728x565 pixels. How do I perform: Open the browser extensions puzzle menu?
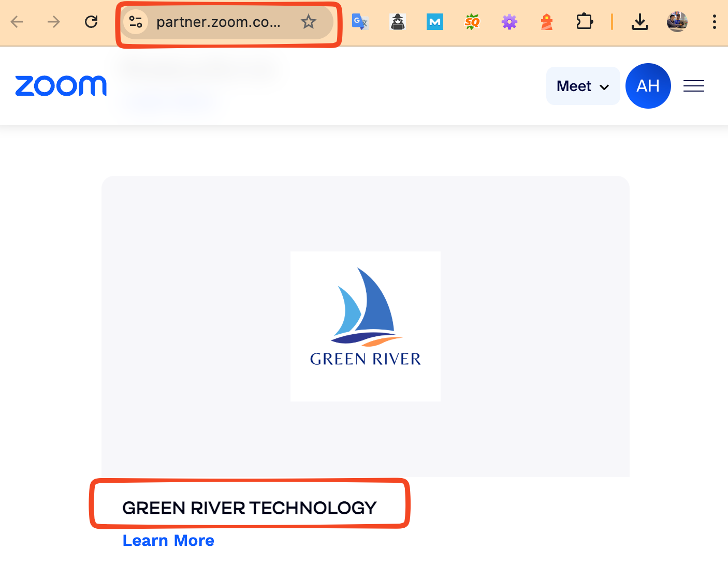pyautogui.click(x=584, y=22)
